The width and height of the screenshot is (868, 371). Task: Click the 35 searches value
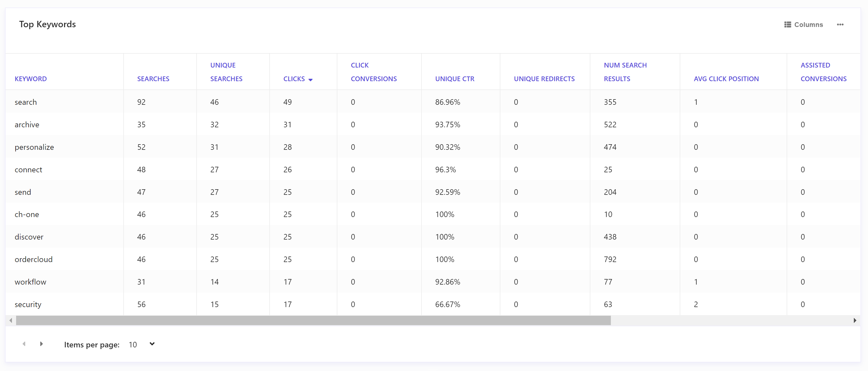click(141, 125)
